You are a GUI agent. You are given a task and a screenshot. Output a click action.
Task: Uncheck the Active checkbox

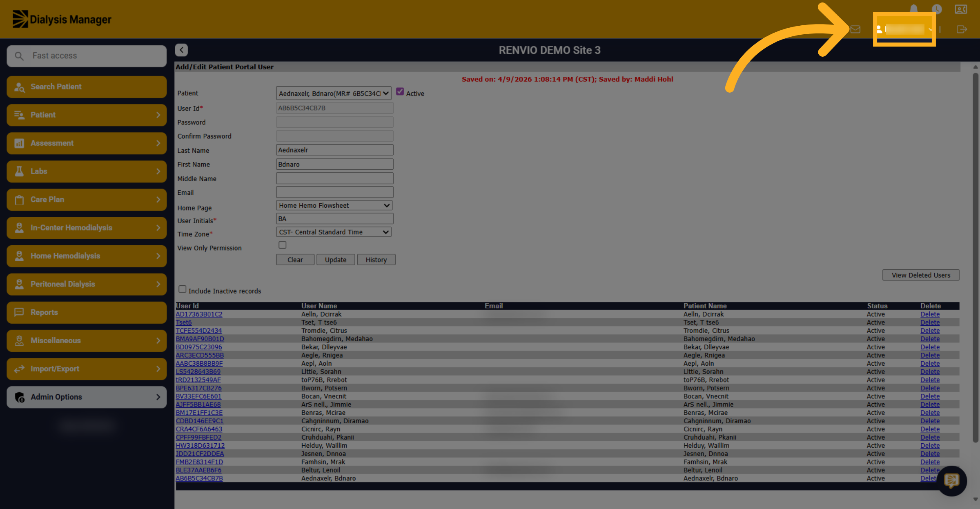(x=400, y=92)
